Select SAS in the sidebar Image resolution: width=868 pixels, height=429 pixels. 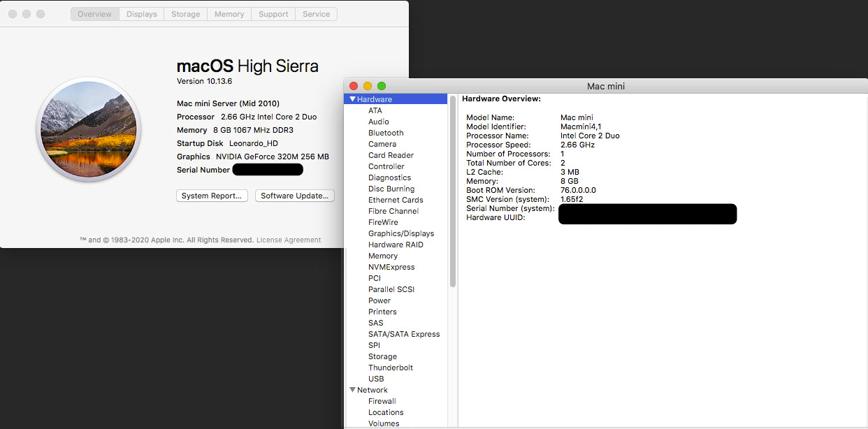click(376, 323)
